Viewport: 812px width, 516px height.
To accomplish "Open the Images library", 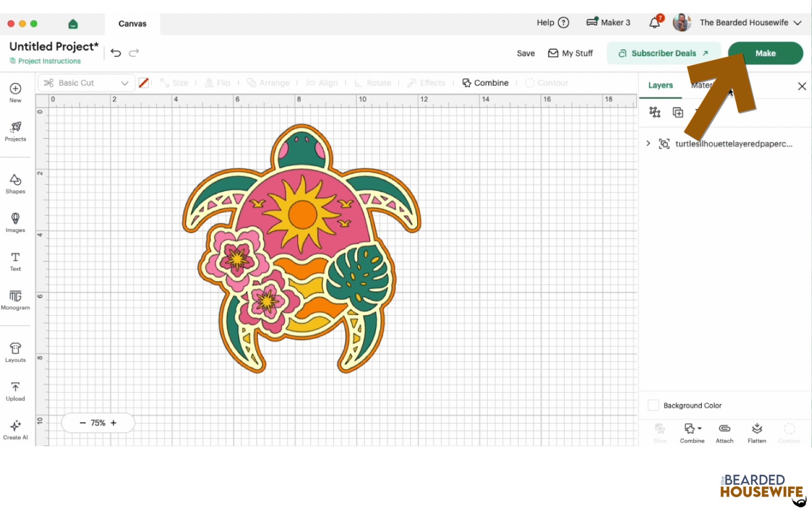I will 15,222.
